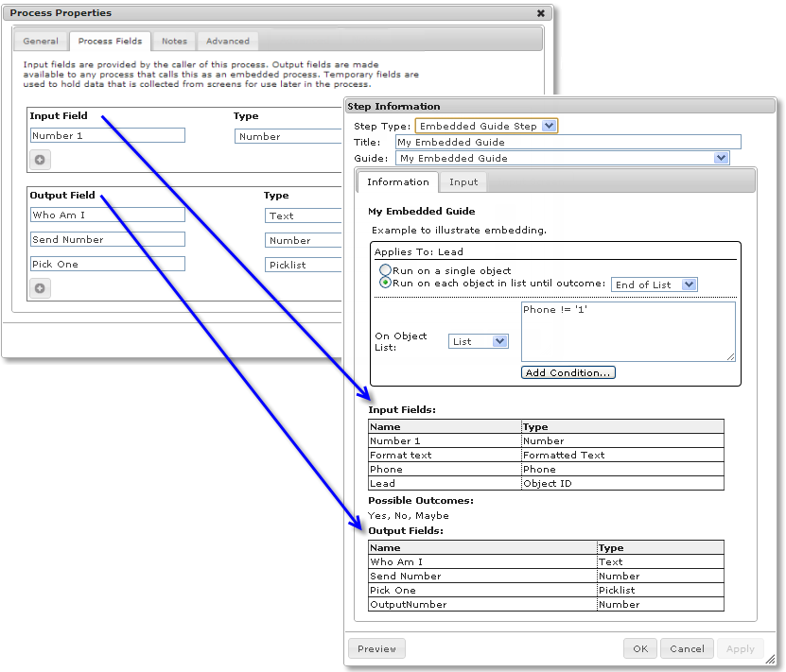786x672 pixels.
Task: Add a new input field with plus icon
Action: [40, 160]
